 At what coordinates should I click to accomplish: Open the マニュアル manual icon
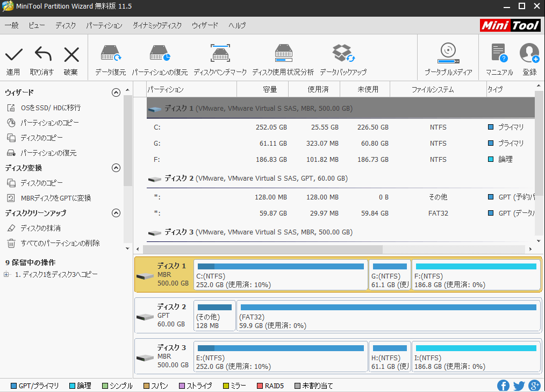(x=499, y=54)
